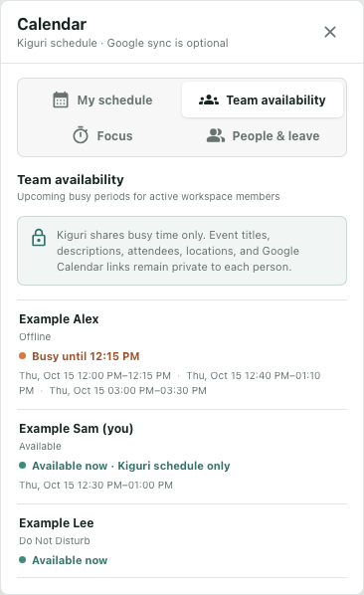Click the green status dot for Example Sam
Viewport: 364px width, 595px height.
pos(22,466)
